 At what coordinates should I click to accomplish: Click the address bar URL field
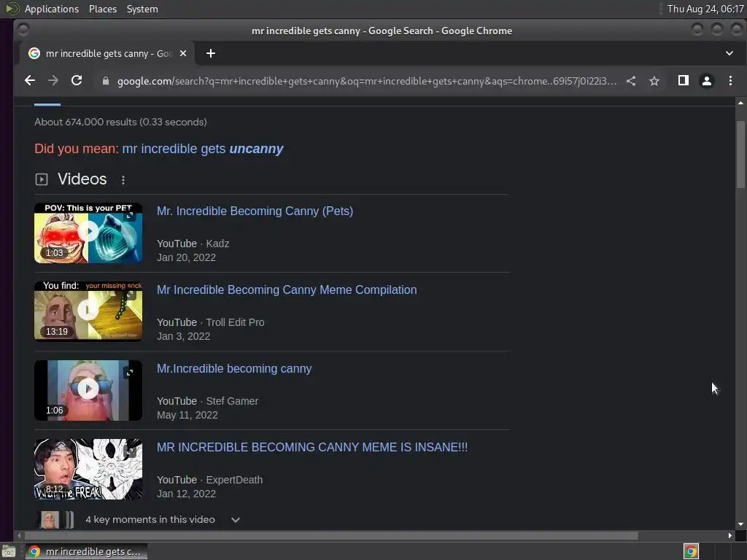tap(367, 81)
